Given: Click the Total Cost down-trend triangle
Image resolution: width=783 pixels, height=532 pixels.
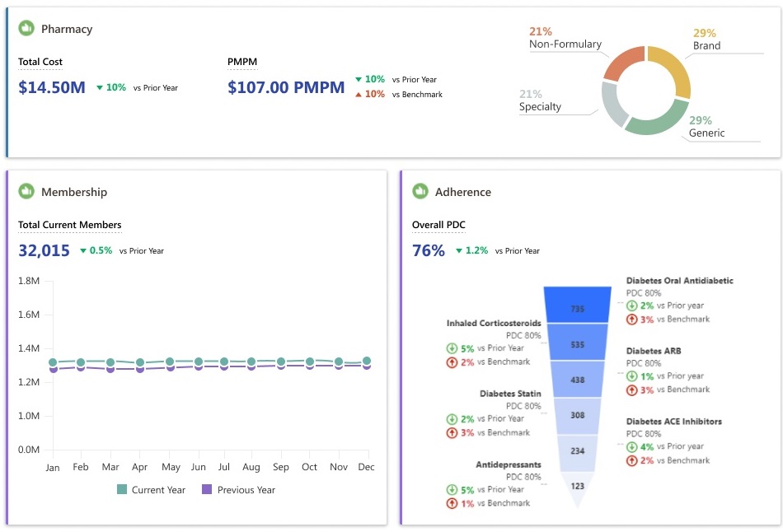Looking at the screenshot, I should (x=100, y=88).
